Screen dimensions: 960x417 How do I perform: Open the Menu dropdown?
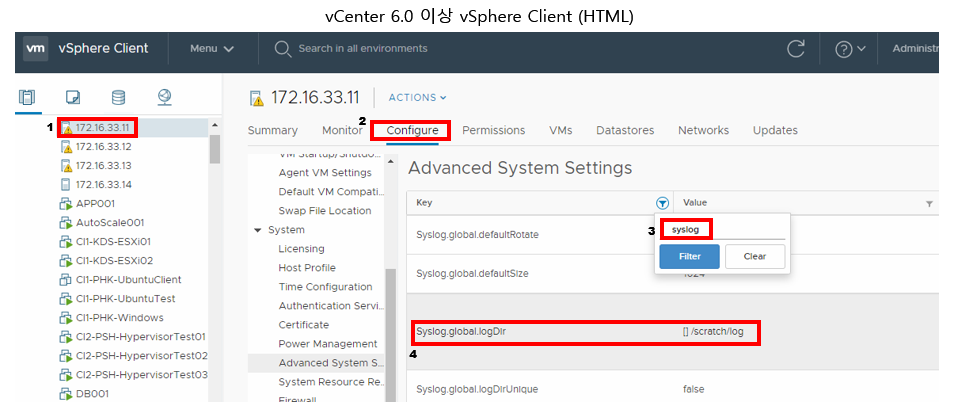[x=212, y=48]
